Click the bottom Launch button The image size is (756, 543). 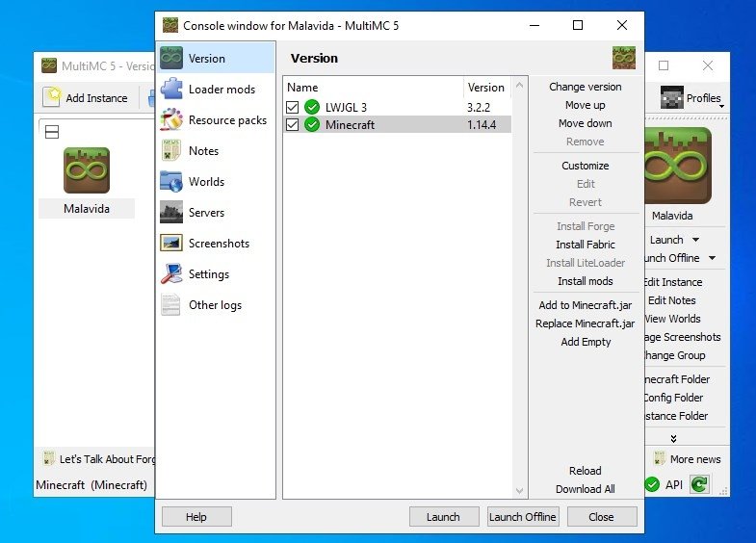tap(444, 517)
